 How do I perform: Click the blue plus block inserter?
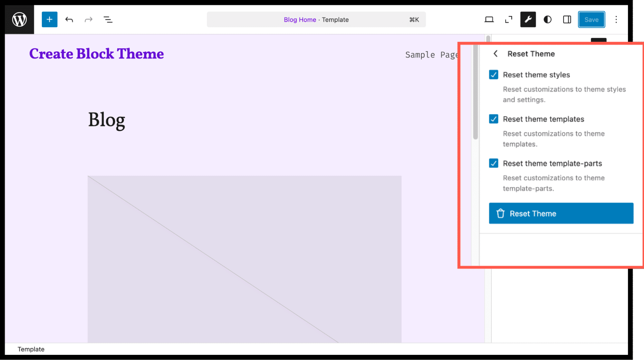50,20
